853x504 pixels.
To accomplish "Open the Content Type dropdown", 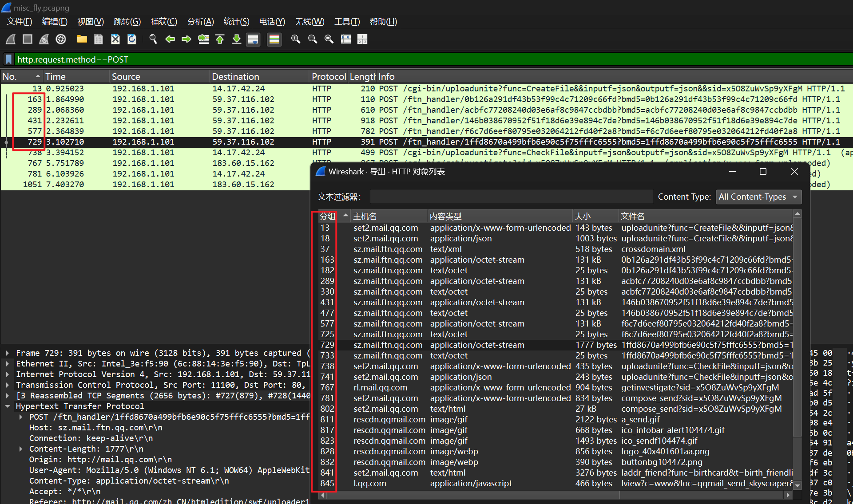I will click(758, 197).
